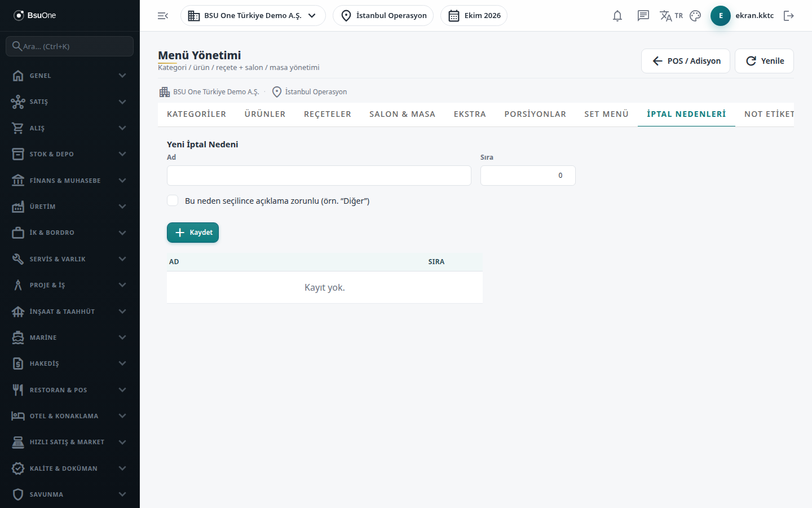Select the Porsiyonlar tab
This screenshot has width=812, height=508.
(535, 114)
